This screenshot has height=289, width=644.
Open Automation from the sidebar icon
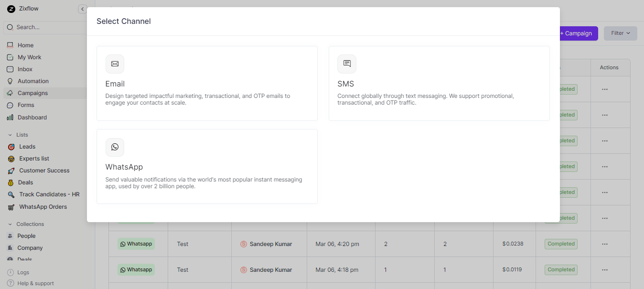(x=11, y=81)
